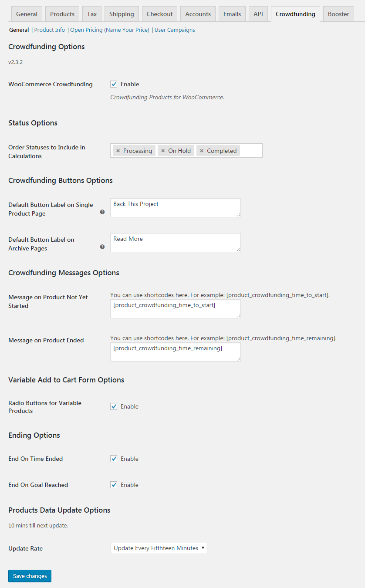Click the Crowdfunding Options heading
The height and width of the screenshot is (588, 365).
coord(47,47)
